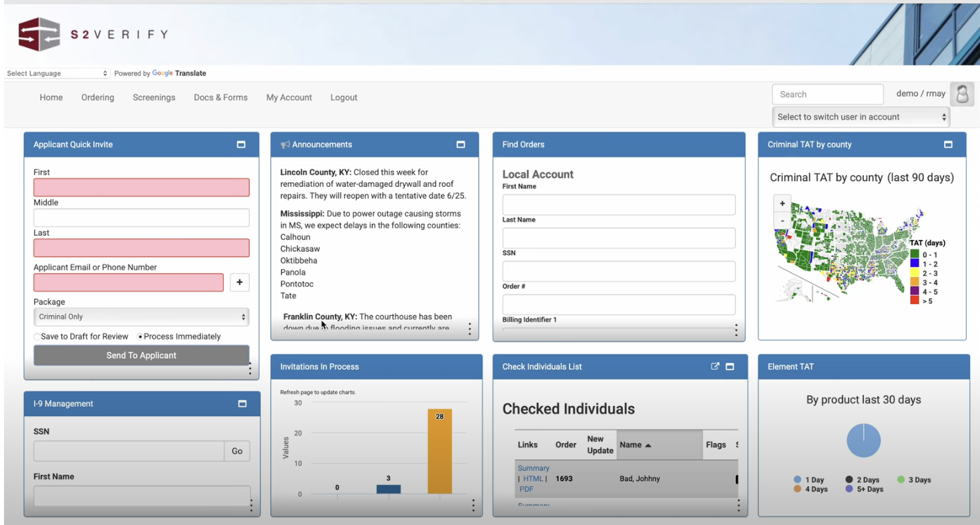Select Save to Draft for Review
Image resolution: width=980 pixels, height=525 pixels.
point(37,337)
